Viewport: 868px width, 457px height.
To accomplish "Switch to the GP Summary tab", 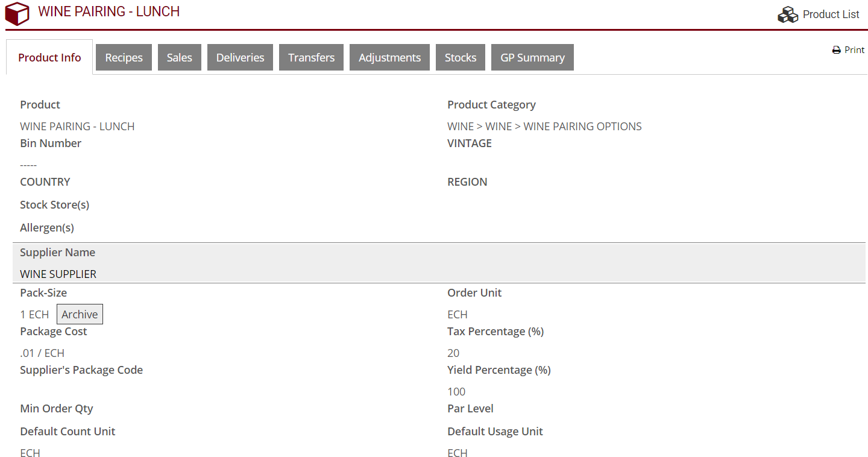I will pos(532,57).
